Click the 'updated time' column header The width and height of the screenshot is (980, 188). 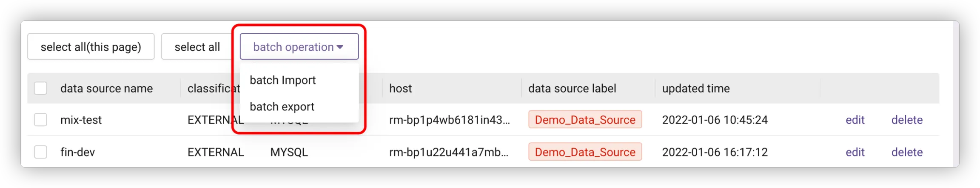pos(696,88)
